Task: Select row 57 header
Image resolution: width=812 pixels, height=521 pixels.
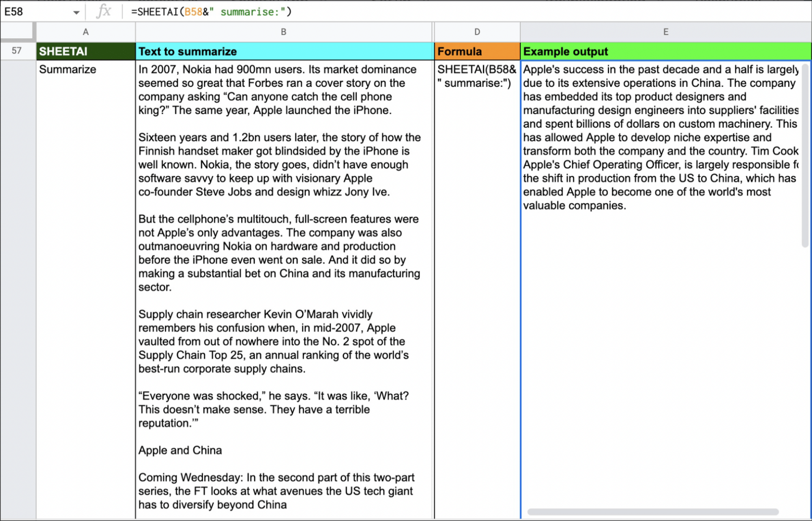Action: pos(17,51)
